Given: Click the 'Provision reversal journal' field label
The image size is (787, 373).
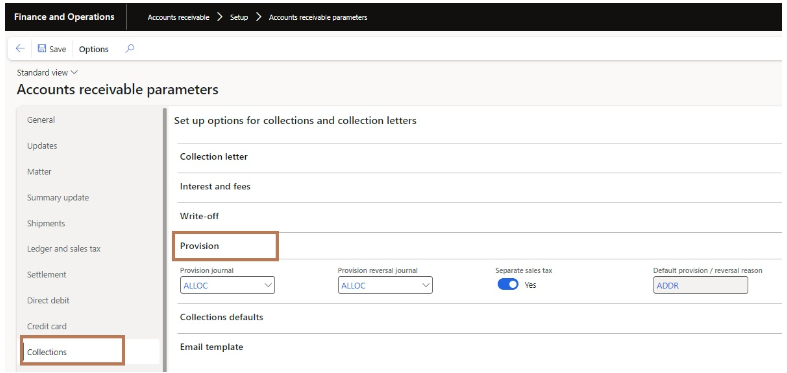Looking at the screenshot, I should click(x=377, y=271).
